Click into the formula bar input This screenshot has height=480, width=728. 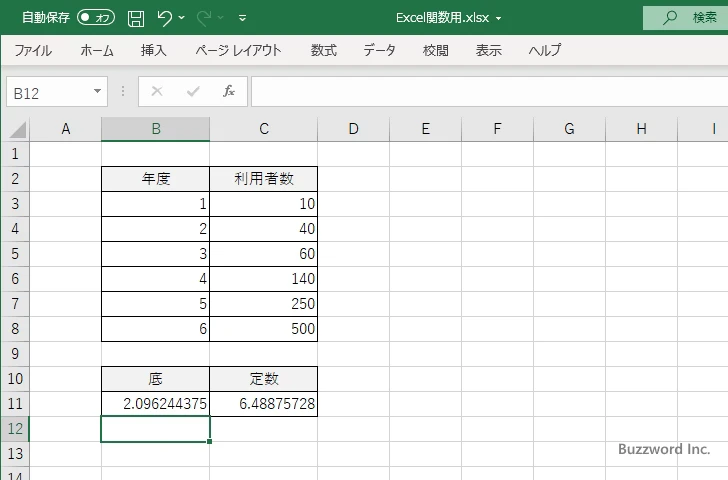pyautogui.click(x=489, y=92)
